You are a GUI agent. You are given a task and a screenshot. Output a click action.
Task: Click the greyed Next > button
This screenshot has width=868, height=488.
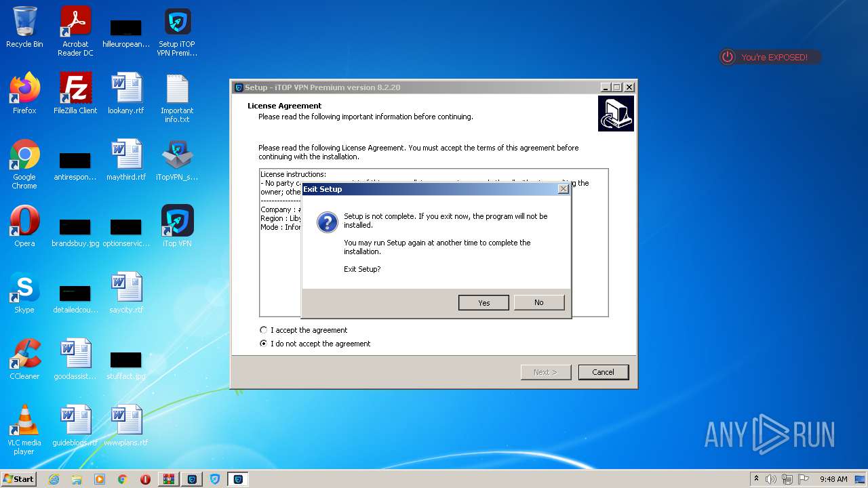coord(546,372)
